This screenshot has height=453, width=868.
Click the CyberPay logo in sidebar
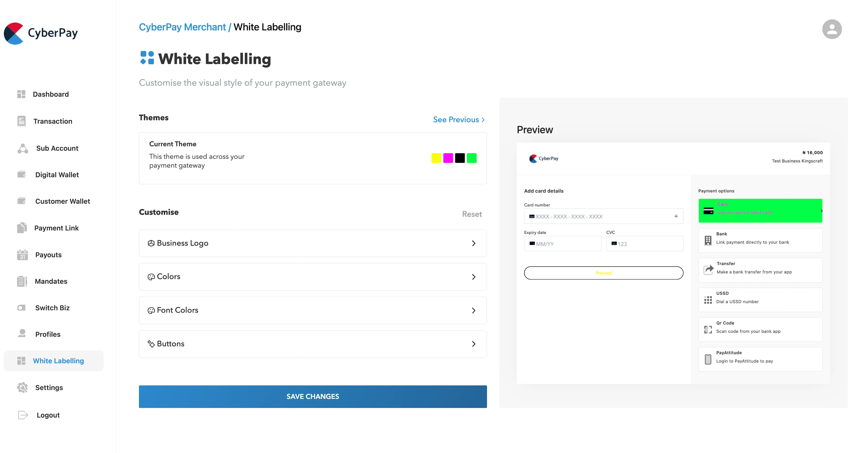pyautogui.click(x=40, y=33)
